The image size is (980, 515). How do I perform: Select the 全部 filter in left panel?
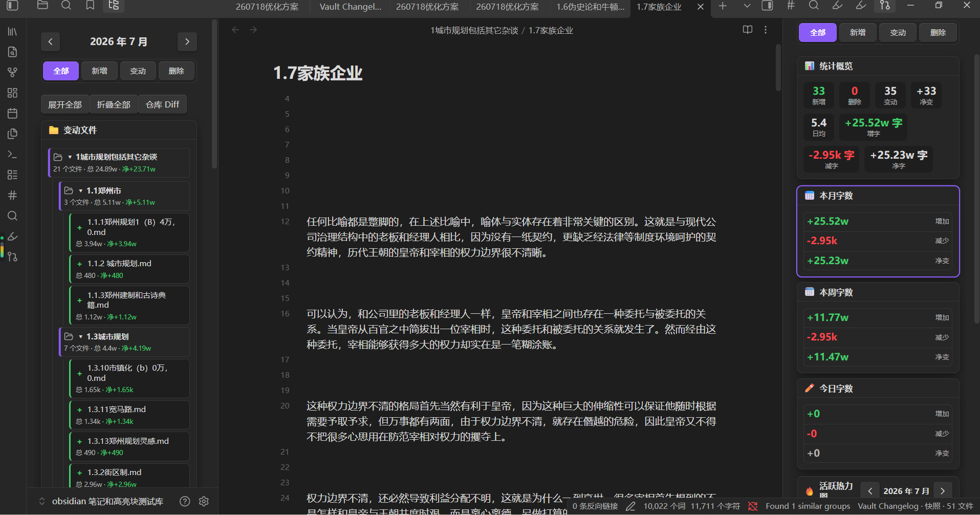pyautogui.click(x=61, y=71)
